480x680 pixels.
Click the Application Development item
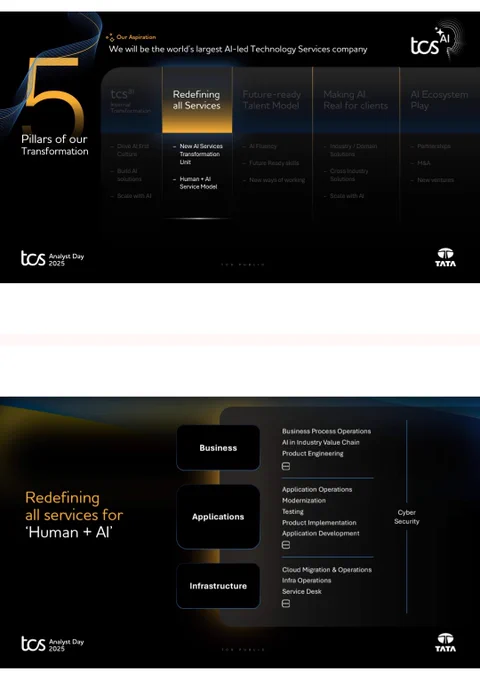point(320,533)
